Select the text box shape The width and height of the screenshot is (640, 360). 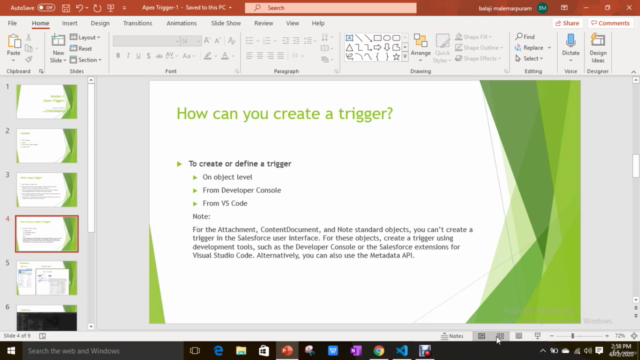tap(349, 38)
